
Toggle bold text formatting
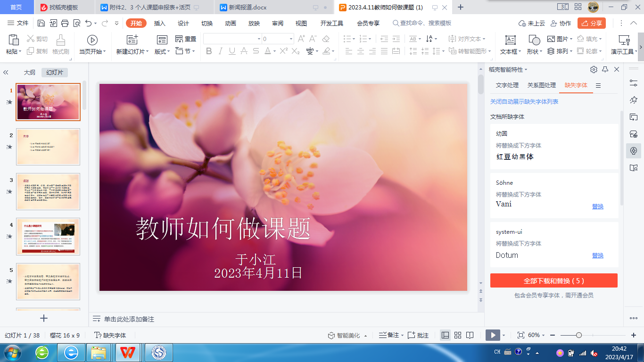pos(209,51)
